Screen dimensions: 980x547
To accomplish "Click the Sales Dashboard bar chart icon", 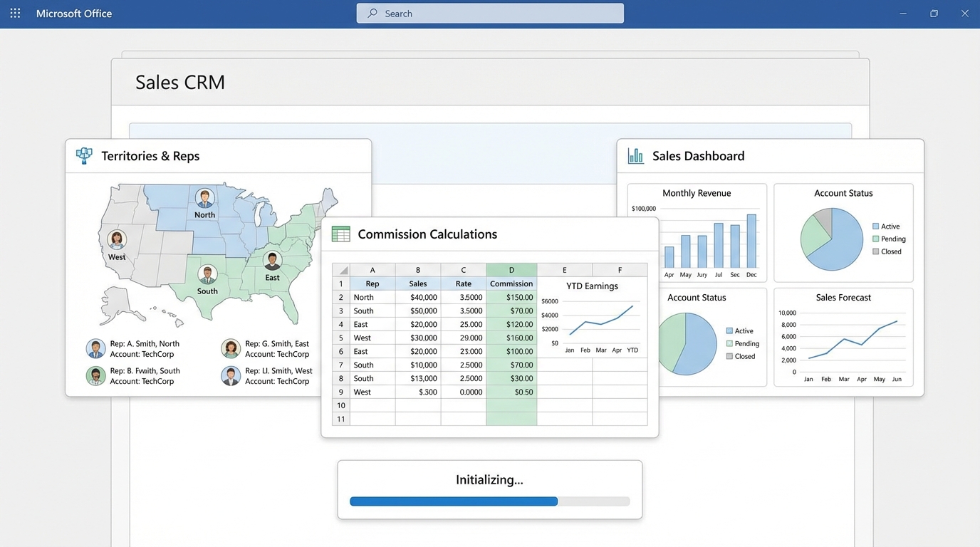I will coord(635,156).
